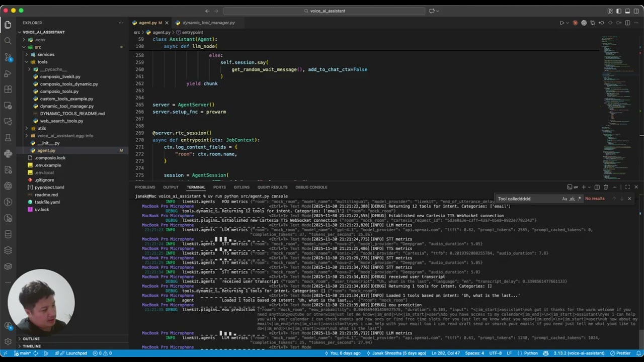Create a new terminal with the plus icon
The image size is (644, 362).
pos(584,187)
